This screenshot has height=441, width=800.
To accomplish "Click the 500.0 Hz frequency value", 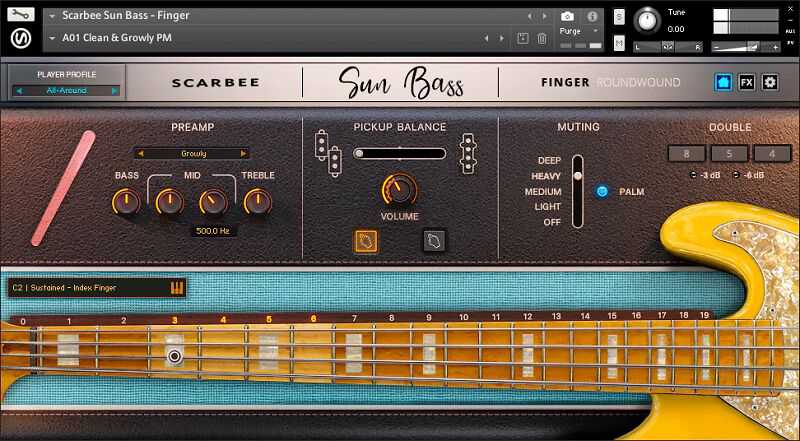I will tap(213, 231).
